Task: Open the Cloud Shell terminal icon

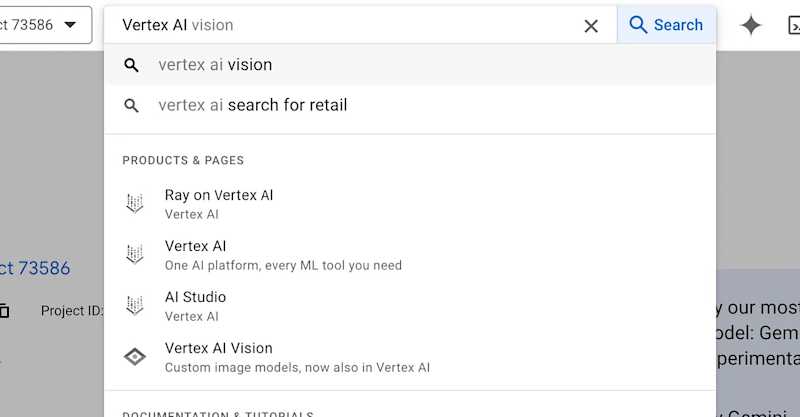Action: (794, 25)
